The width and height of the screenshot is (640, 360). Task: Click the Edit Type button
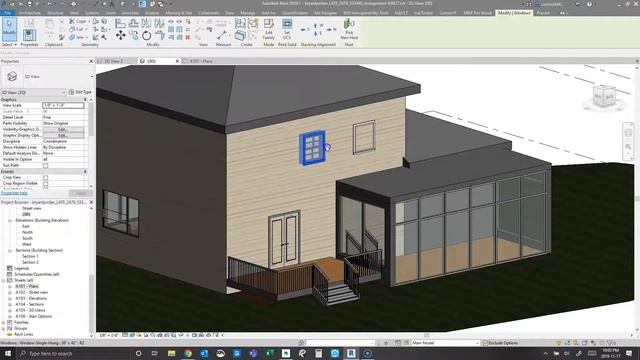80,92
